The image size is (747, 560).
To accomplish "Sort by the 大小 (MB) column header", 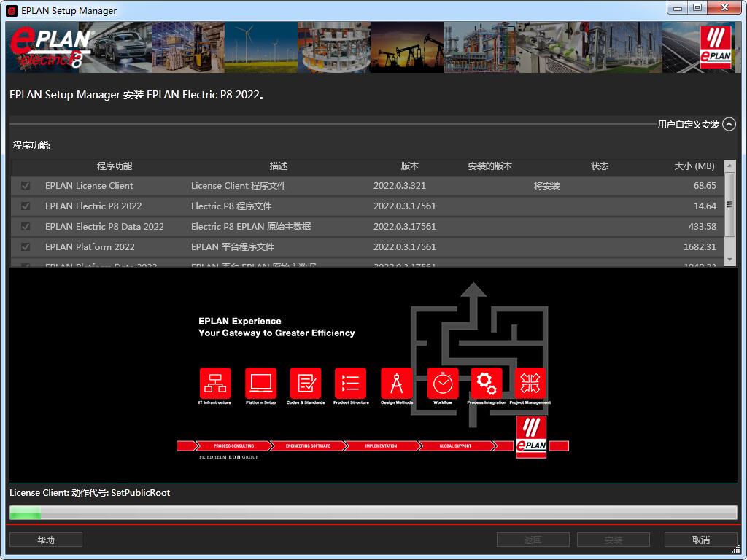I will [x=694, y=166].
